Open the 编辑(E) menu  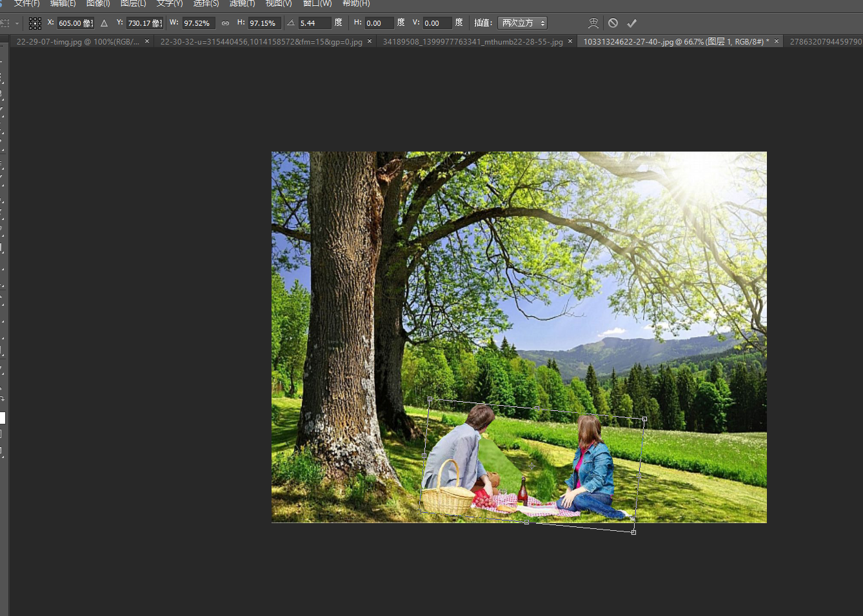[x=63, y=3]
